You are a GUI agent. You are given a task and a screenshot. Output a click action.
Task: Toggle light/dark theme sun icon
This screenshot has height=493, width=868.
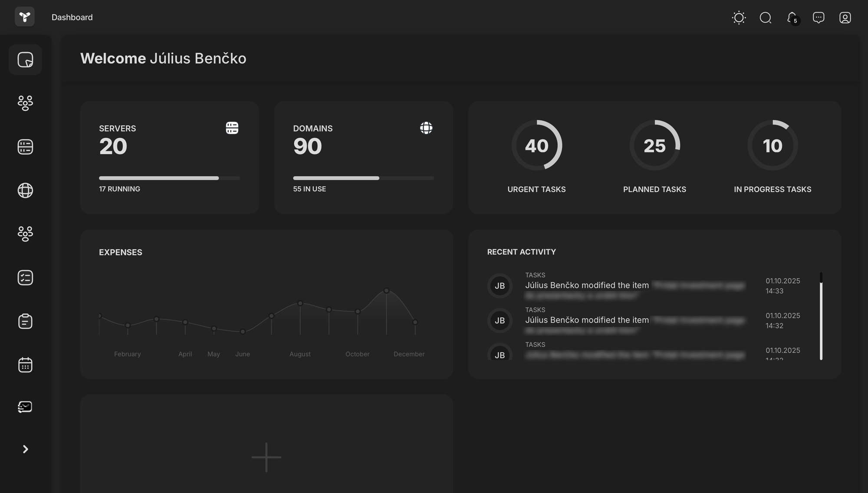pos(739,18)
